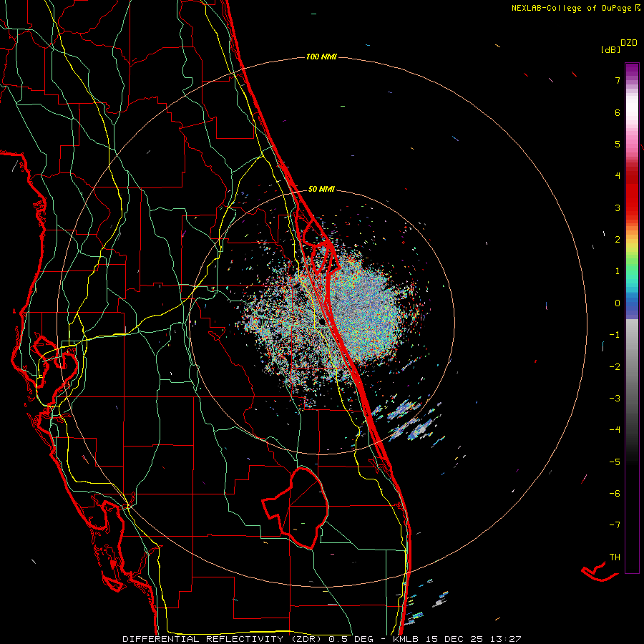Click the -1 value on the color scale
This screenshot has height=644, width=644.
(x=615, y=335)
